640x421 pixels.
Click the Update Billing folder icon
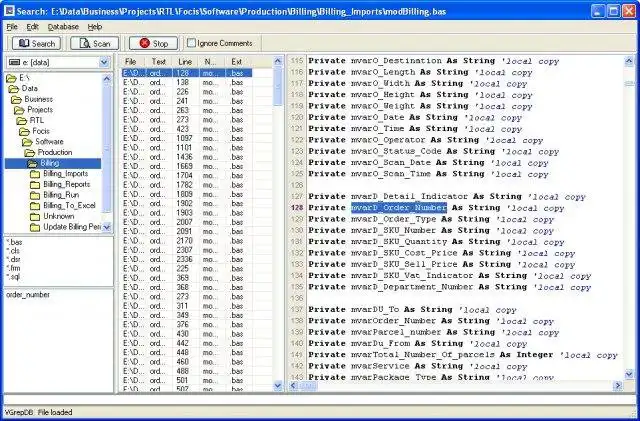[35, 227]
